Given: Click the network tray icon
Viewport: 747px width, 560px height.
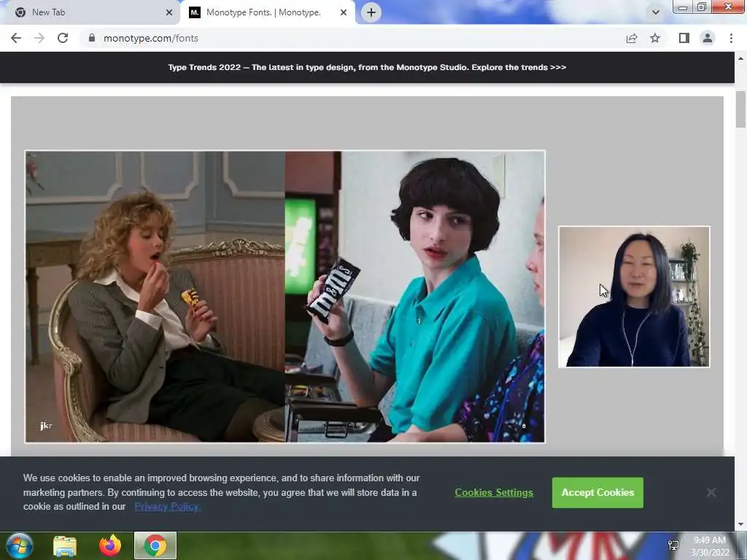Looking at the screenshot, I should coord(673,545).
